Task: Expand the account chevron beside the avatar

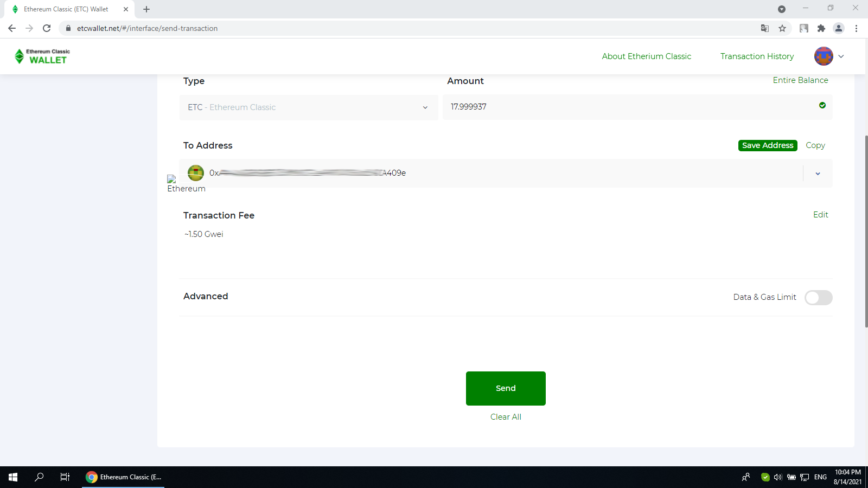Action: click(x=841, y=56)
